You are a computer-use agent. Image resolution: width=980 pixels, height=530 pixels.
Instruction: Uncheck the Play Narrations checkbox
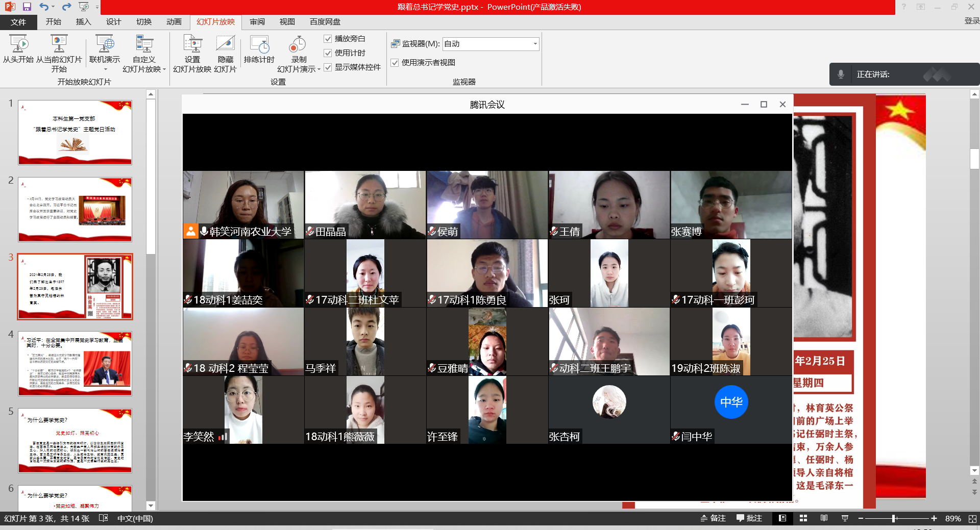(328, 38)
